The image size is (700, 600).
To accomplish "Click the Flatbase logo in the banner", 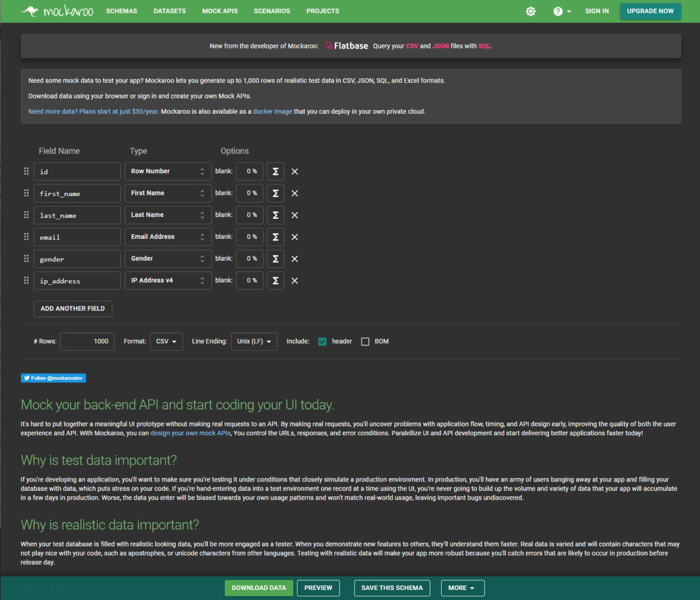I will [346, 45].
